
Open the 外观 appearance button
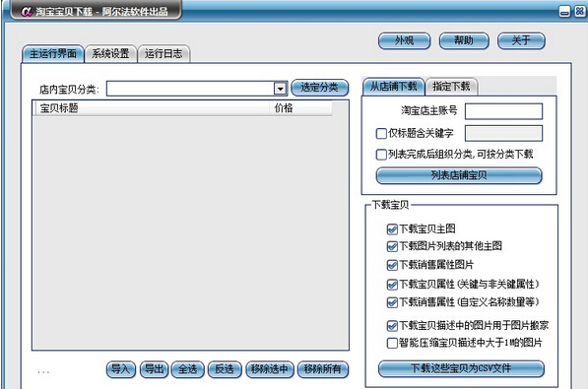pos(404,40)
